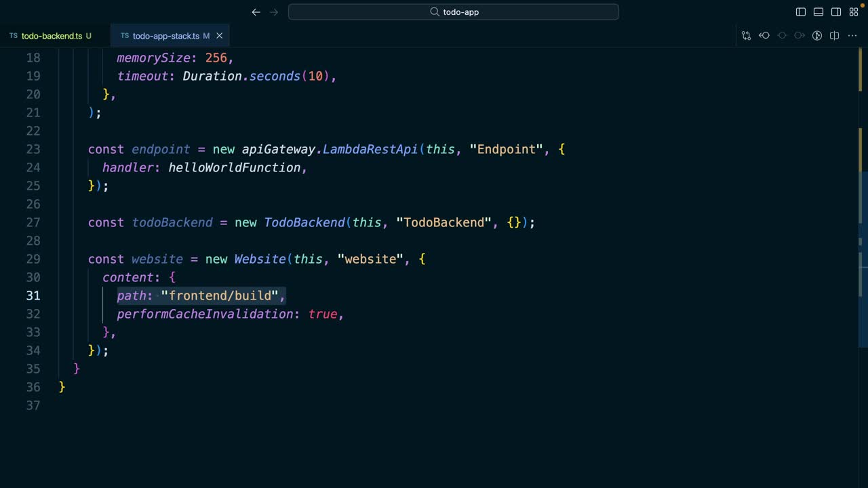This screenshot has height=488, width=868.
Task: Select the todo-app-stack.ts tab
Action: (x=165, y=36)
